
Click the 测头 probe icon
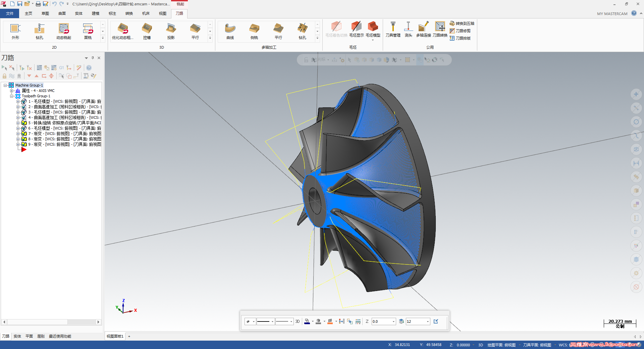[x=408, y=29]
